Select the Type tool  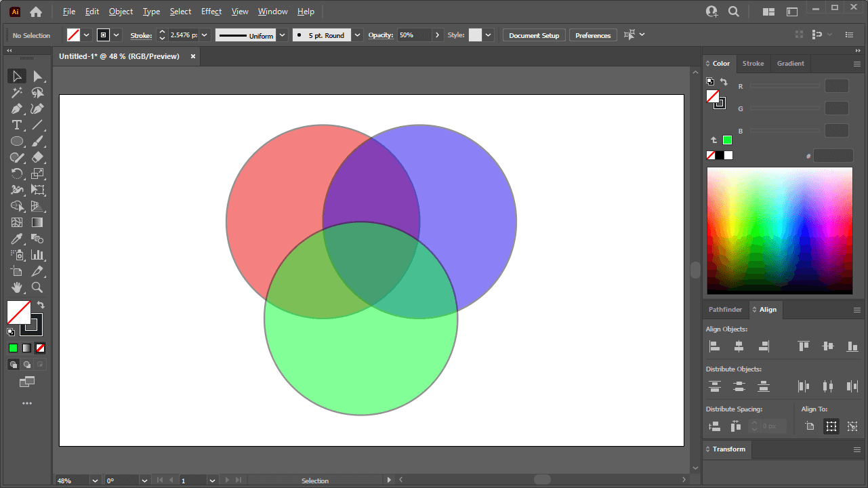pyautogui.click(x=17, y=125)
